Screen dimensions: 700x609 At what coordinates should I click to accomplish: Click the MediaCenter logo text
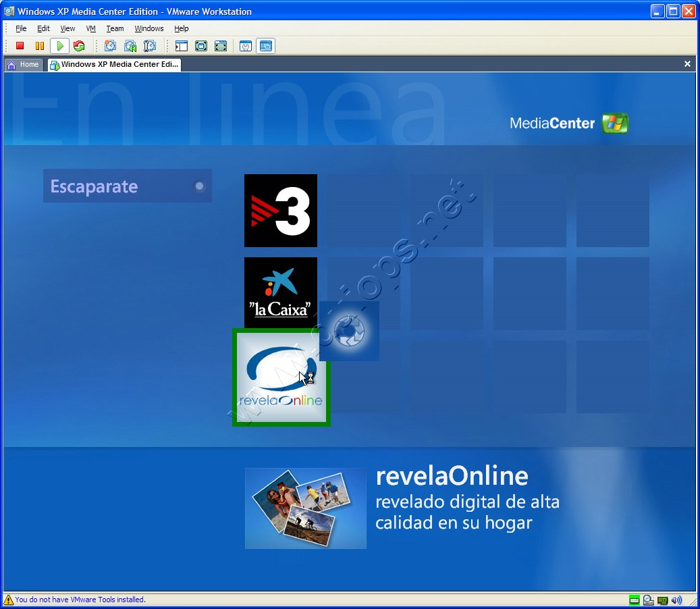click(x=552, y=124)
